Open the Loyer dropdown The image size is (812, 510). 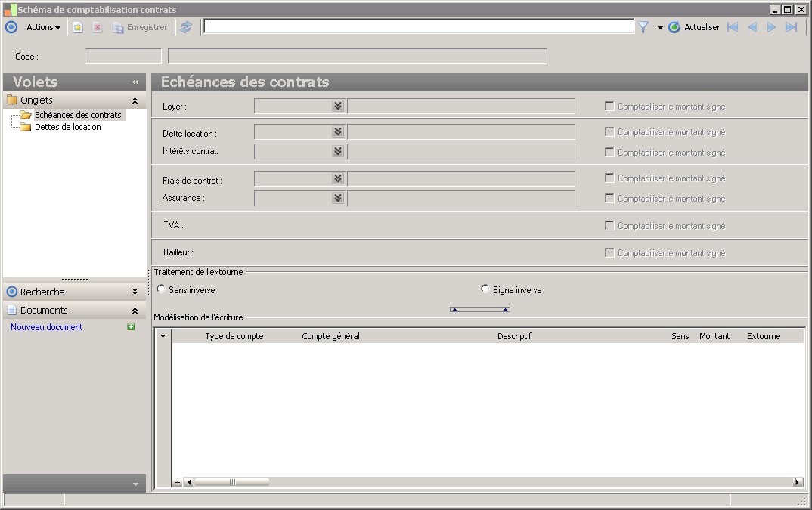click(338, 106)
